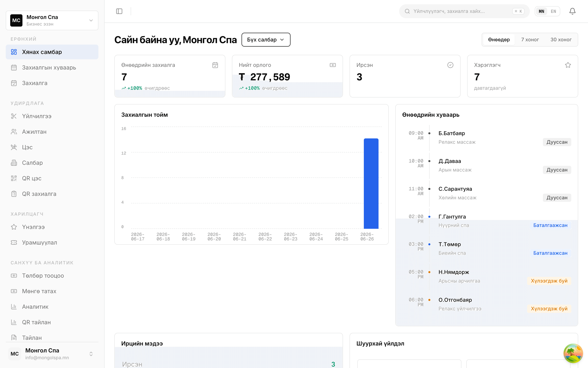
Task: Click the Захиалга calendar-check icon
Action: tap(14, 83)
